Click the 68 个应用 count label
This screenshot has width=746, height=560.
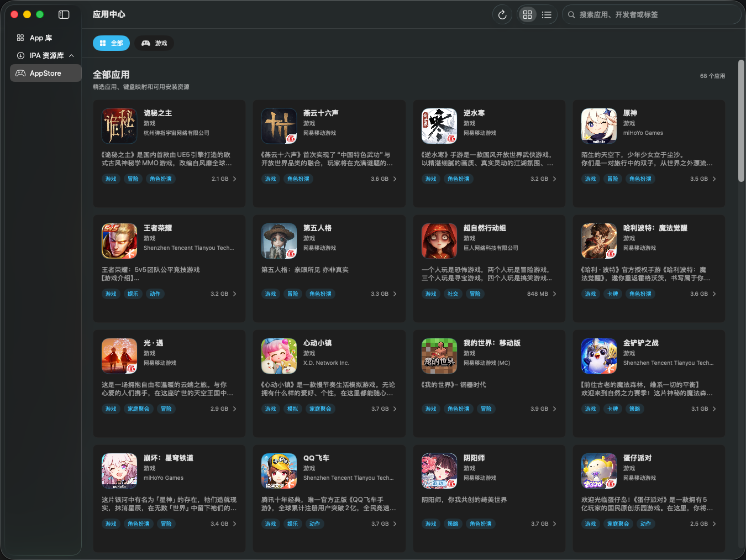pos(712,76)
